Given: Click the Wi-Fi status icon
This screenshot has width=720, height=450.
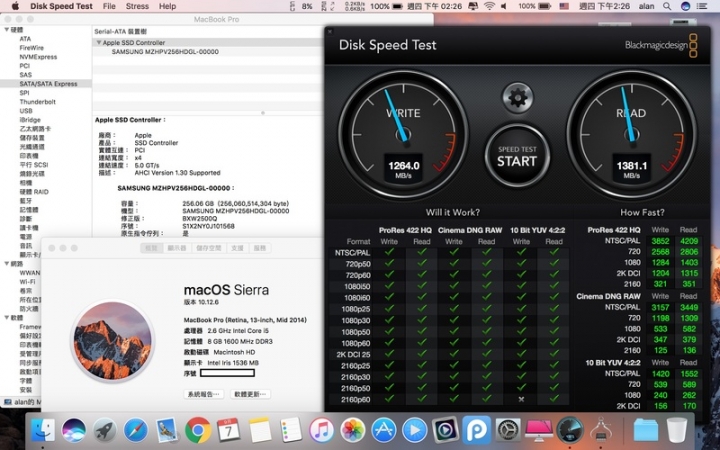Looking at the screenshot, I should [x=489, y=6].
